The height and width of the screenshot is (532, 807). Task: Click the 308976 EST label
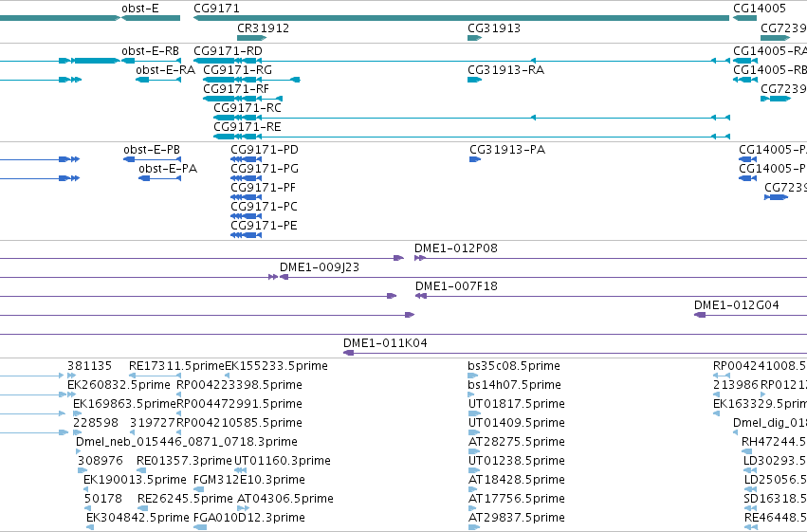click(101, 461)
